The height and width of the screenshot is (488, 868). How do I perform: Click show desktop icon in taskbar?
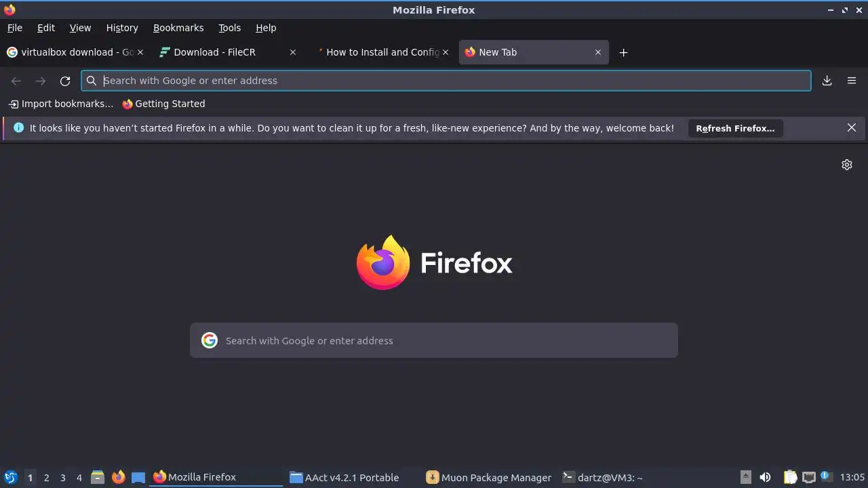138,477
